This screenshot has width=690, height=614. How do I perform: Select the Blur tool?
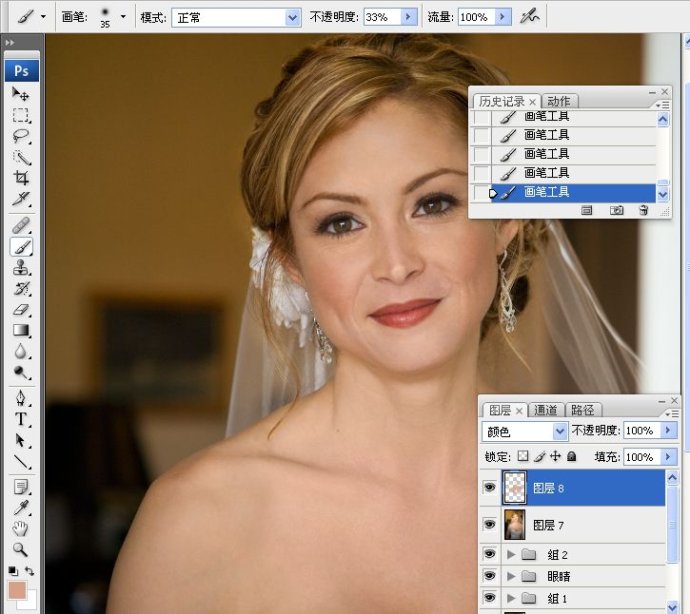coord(20,351)
